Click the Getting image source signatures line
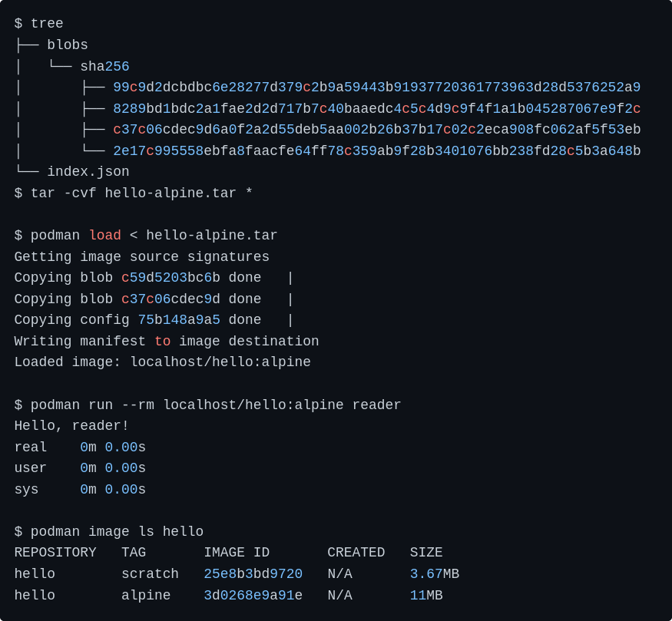The image size is (672, 621). pos(141,257)
